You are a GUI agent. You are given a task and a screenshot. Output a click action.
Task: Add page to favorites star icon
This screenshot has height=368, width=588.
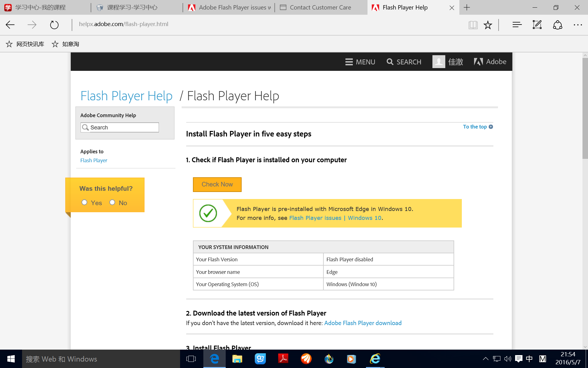[488, 25]
